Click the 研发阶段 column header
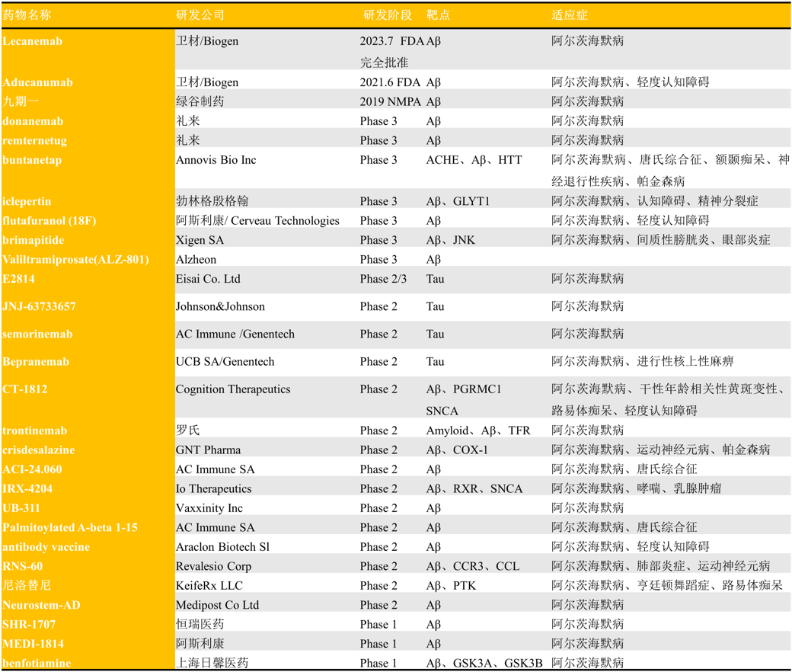 388,15
